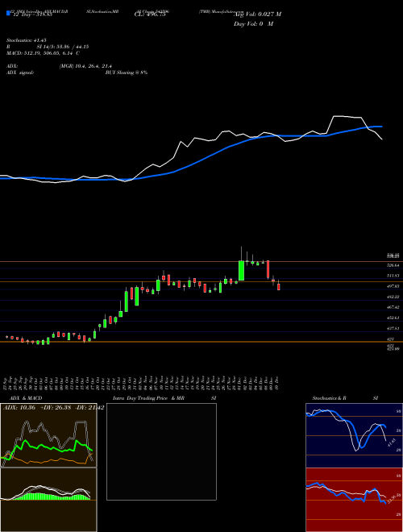Open the red RSI chart panel
This screenshot has width=403, height=532.
pyautogui.click(x=354, y=500)
